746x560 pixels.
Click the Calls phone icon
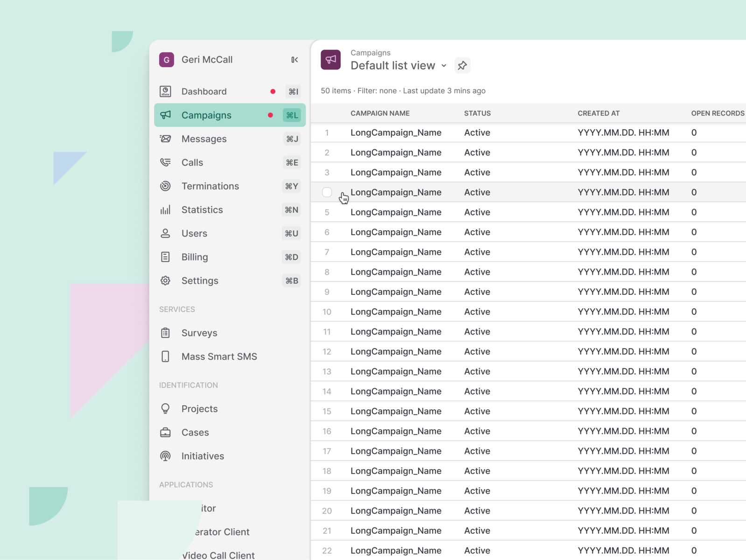point(166,162)
